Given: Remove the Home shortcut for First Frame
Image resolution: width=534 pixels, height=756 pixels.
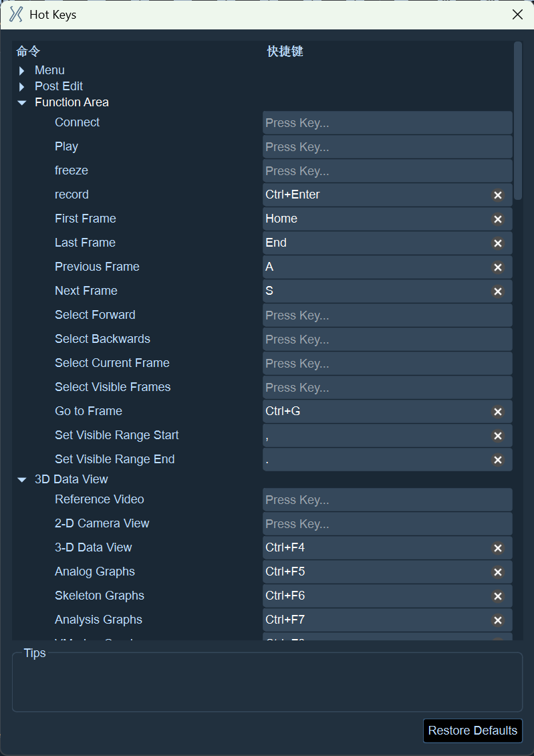Looking at the screenshot, I should (x=498, y=219).
